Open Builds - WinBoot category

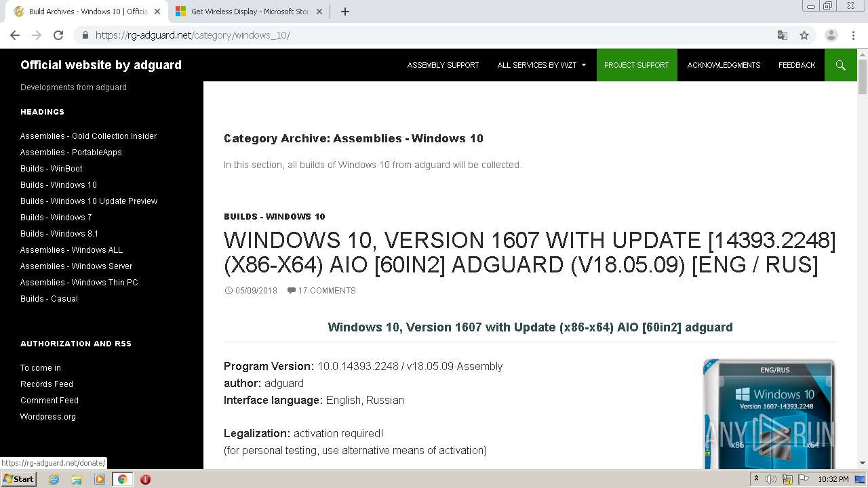52,169
